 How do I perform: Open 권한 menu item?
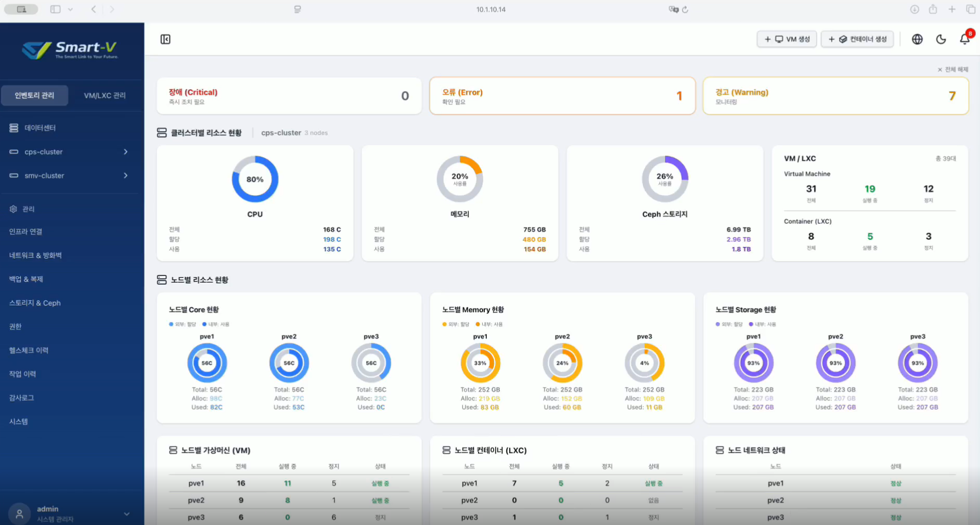[x=15, y=326]
